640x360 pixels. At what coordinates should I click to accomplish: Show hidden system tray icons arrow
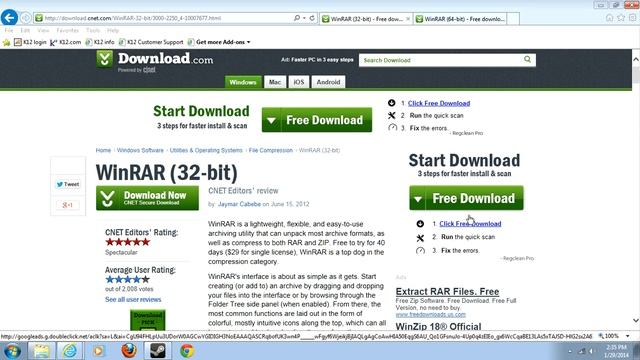coord(570,351)
